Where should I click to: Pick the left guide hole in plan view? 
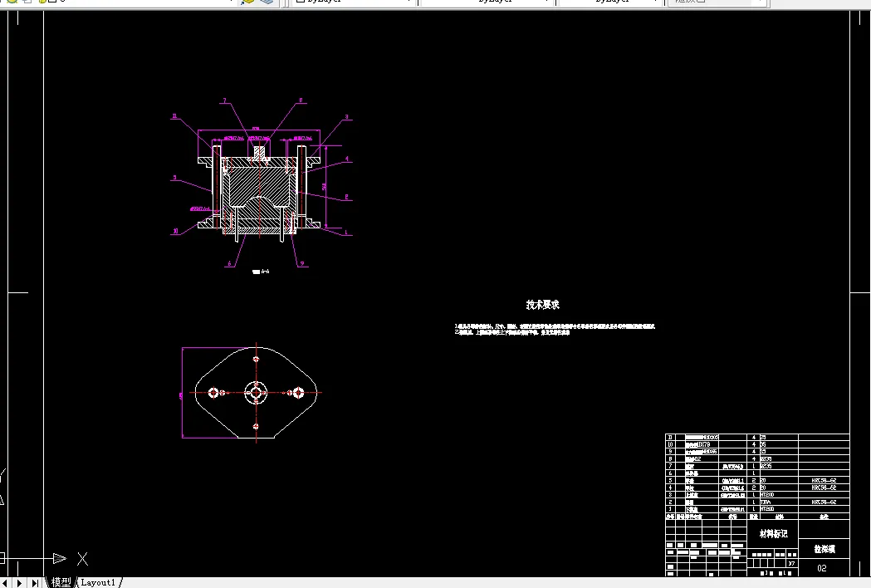click(213, 393)
